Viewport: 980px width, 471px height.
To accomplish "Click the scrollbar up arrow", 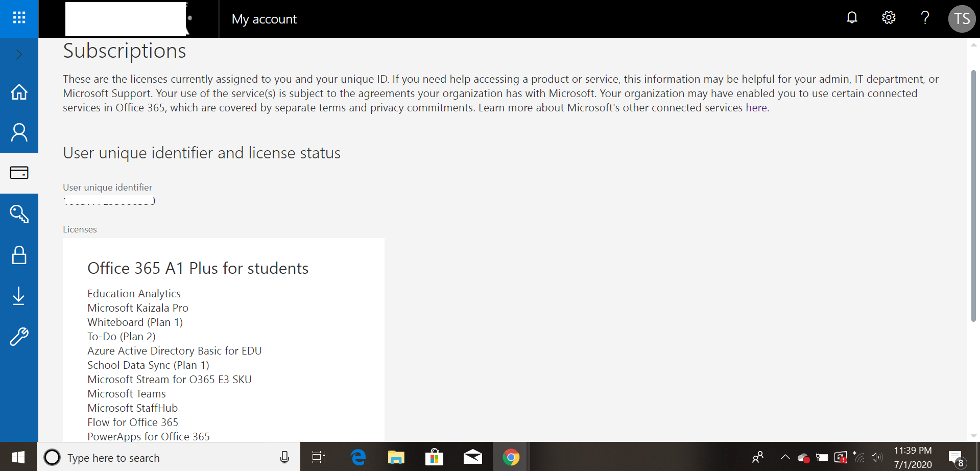I will tap(973, 45).
